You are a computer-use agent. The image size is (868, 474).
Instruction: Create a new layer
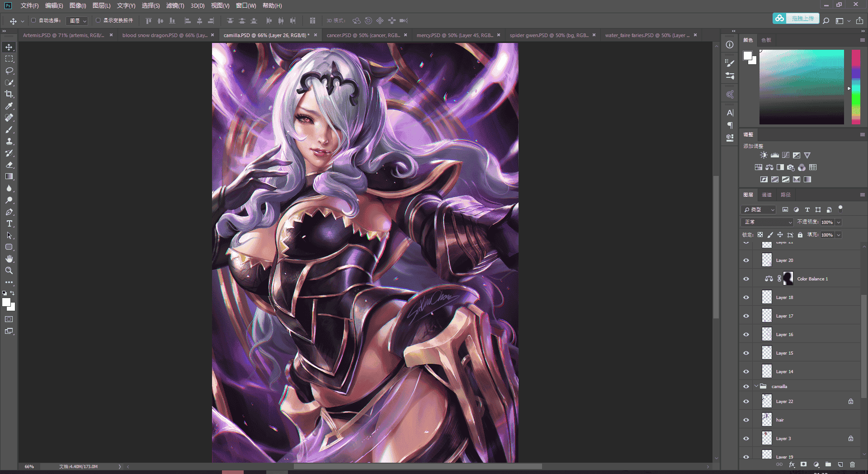coord(840,465)
